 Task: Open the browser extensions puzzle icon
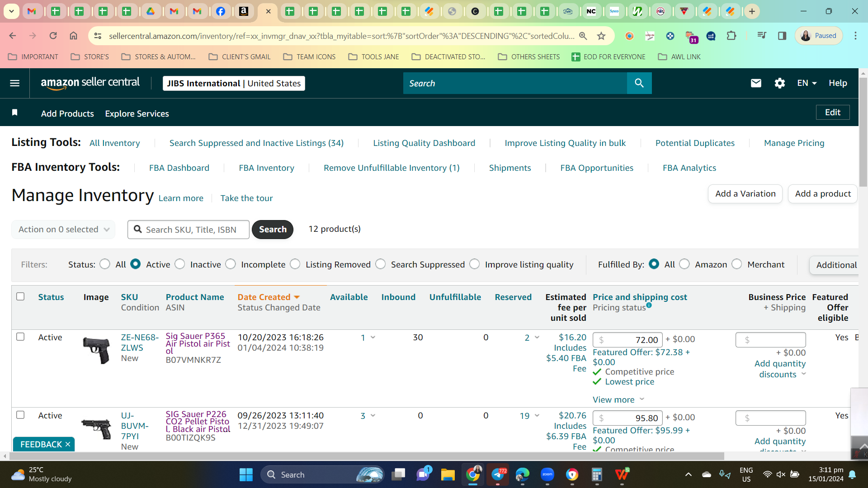tap(731, 36)
